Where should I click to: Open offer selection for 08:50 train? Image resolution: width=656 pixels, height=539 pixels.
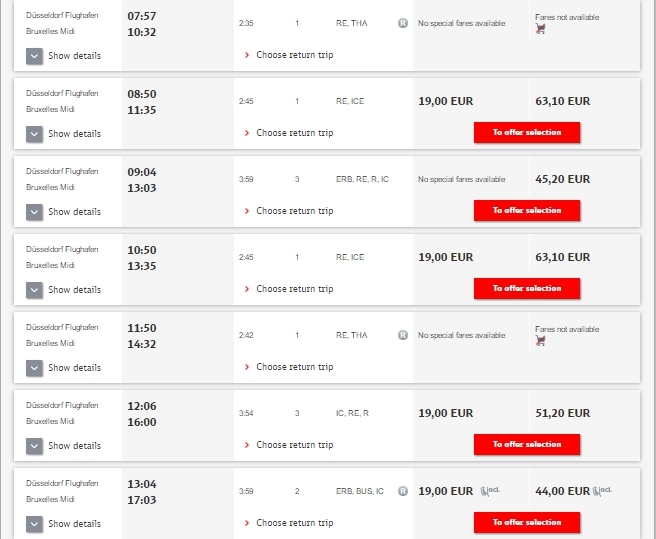point(527,132)
